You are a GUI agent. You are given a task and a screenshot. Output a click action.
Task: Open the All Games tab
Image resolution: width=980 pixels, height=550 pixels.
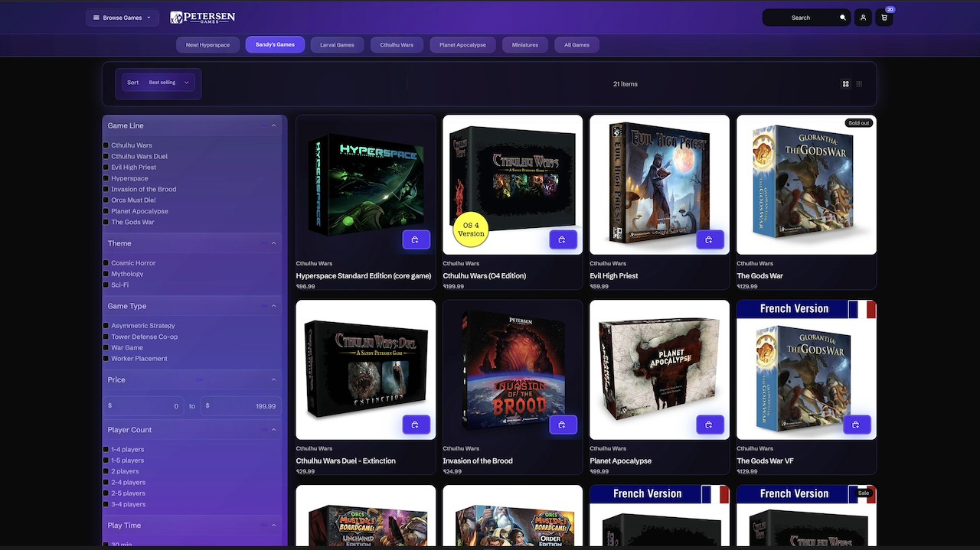tap(577, 44)
